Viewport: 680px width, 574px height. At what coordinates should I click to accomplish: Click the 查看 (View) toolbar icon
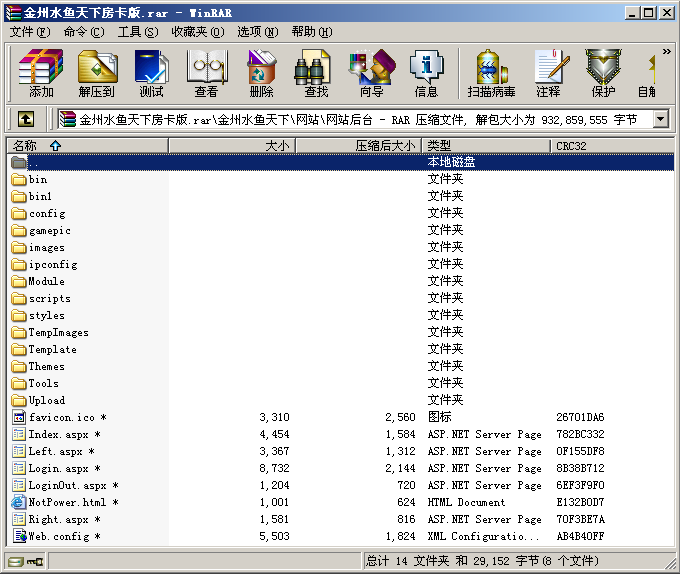(206, 73)
